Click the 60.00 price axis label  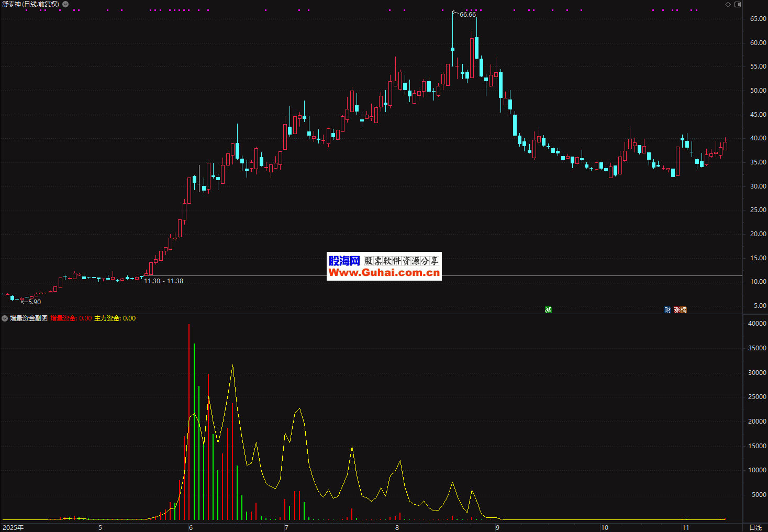[x=758, y=43]
